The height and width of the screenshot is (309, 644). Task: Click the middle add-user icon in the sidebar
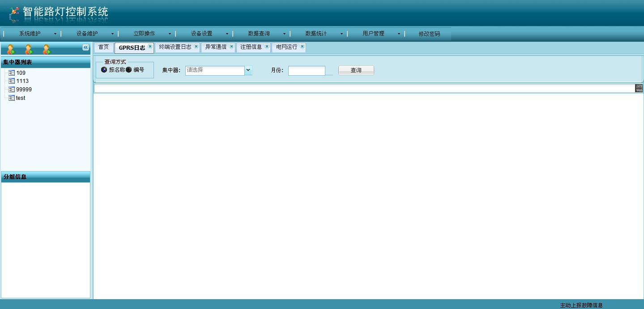click(29, 49)
